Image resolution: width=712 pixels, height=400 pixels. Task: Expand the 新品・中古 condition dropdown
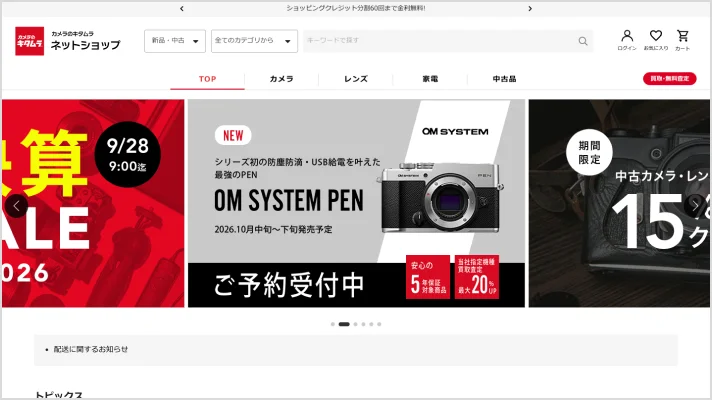tap(175, 41)
